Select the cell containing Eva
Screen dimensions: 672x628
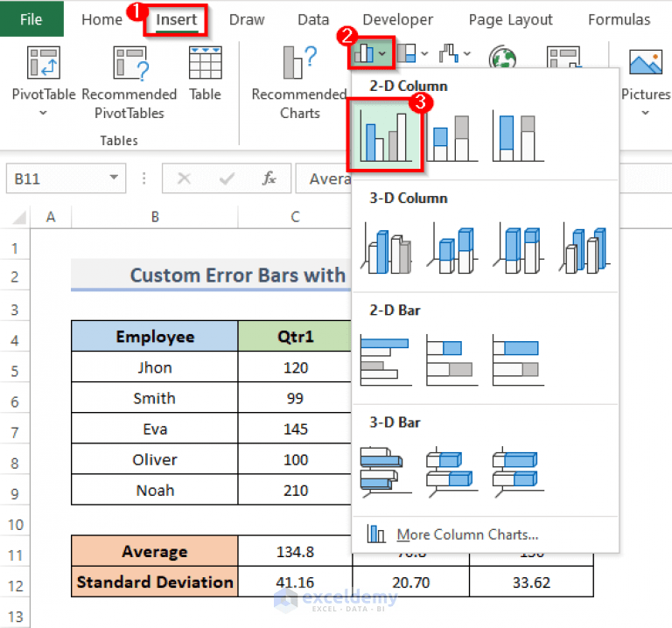pos(155,429)
